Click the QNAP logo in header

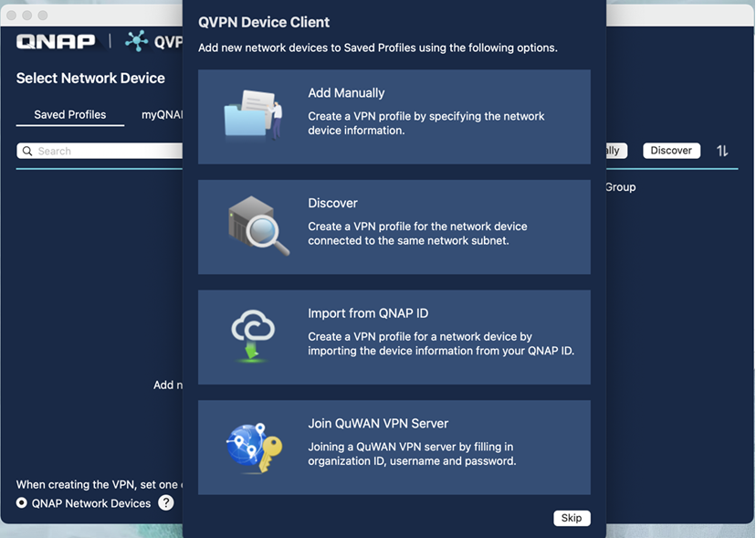[56, 41]
